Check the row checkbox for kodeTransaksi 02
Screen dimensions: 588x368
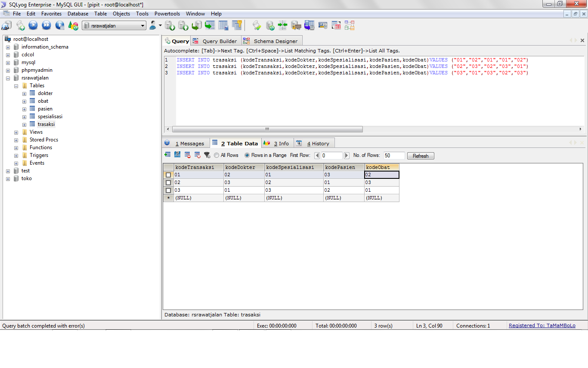[x=168, y=183]
